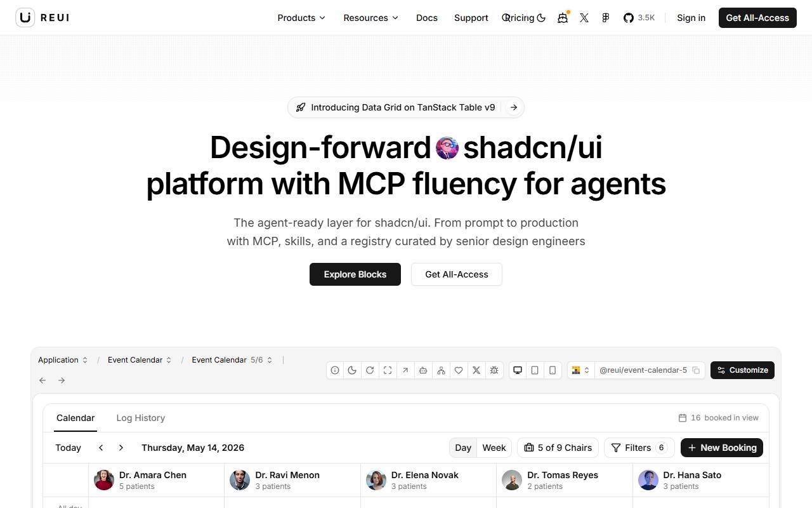The image size is (812, 508).
Task: Open the 5 of 9 Chairs selector
Action: pos(558,448)
